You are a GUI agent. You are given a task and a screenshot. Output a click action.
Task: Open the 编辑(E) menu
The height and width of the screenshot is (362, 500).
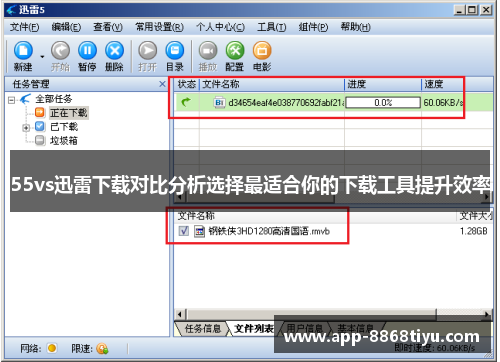point(66,27)
